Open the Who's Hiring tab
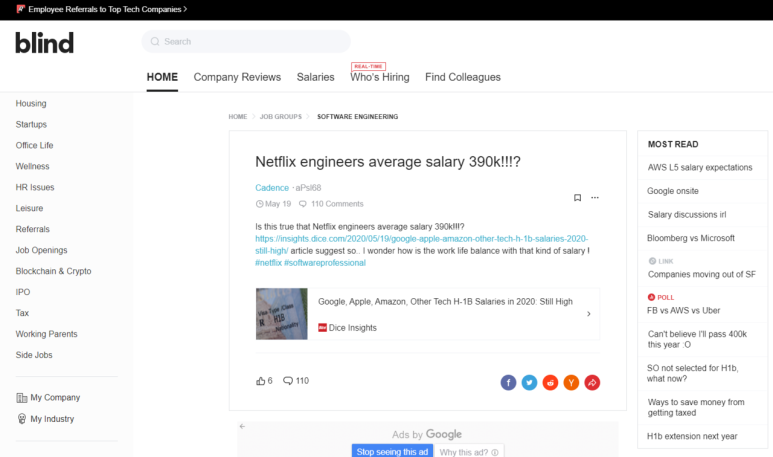The height and width of the screenshot is (457, 773). 380,77
